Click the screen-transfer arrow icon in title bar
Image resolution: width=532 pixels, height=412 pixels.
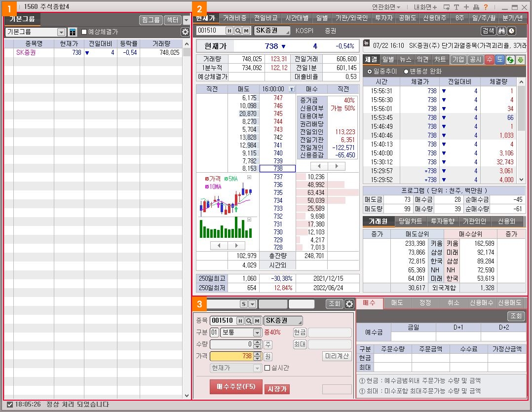pyautogui.click(x=447, y=7)
